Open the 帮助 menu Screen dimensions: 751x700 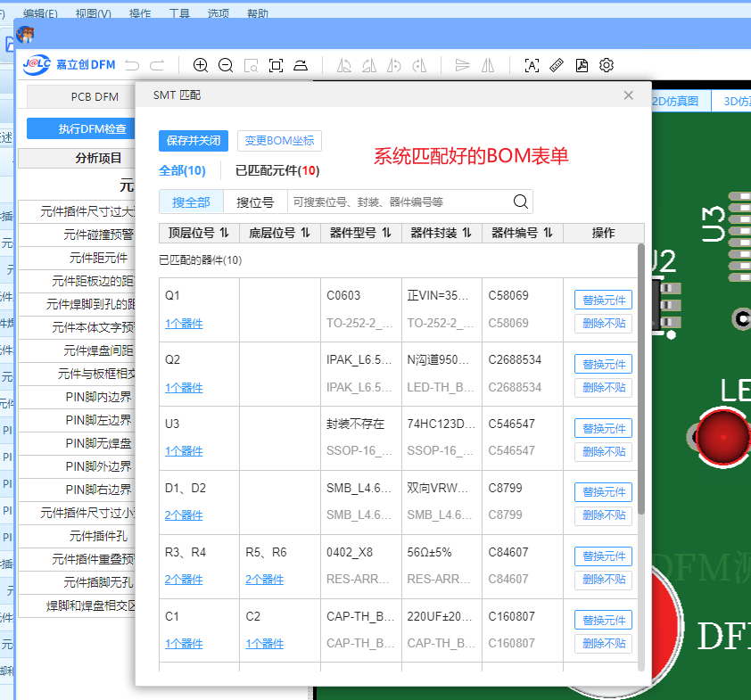pos(257,13)
